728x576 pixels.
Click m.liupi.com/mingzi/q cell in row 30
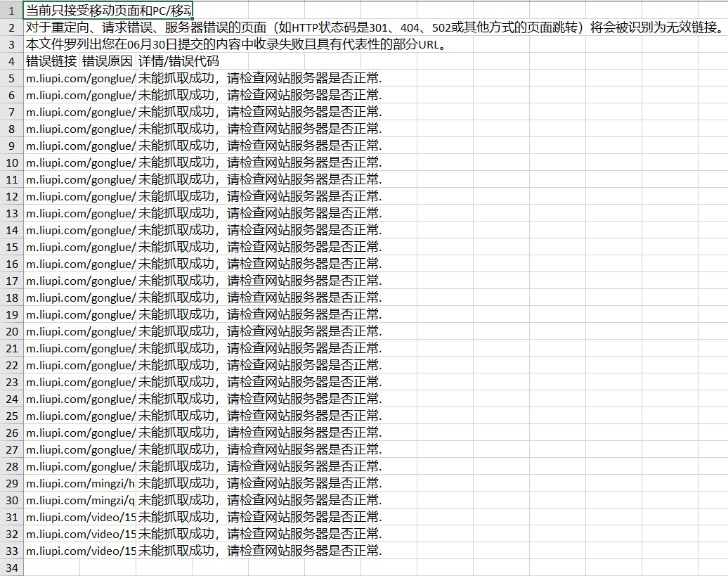click(x=80, y=500)
